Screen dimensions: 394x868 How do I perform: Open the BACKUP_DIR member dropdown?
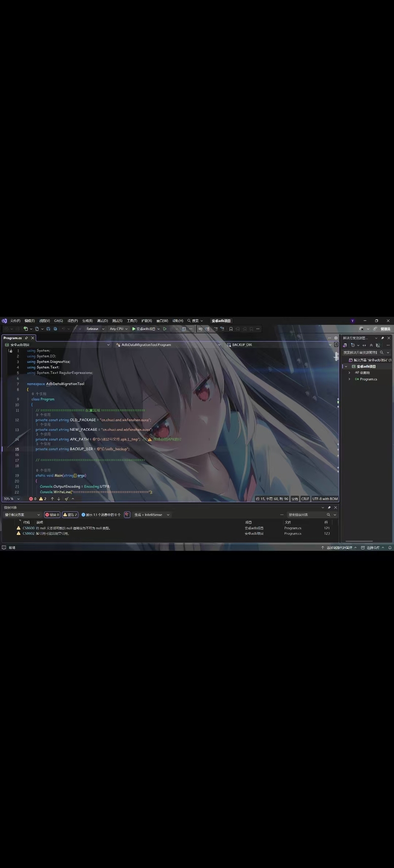point(279,345)
